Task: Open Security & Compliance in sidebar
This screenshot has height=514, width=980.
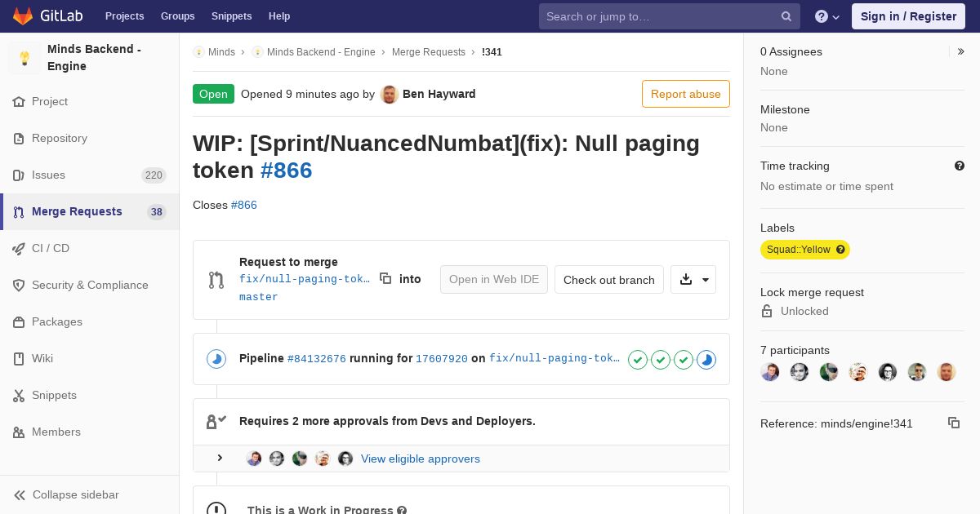Action: click(89, 285)
